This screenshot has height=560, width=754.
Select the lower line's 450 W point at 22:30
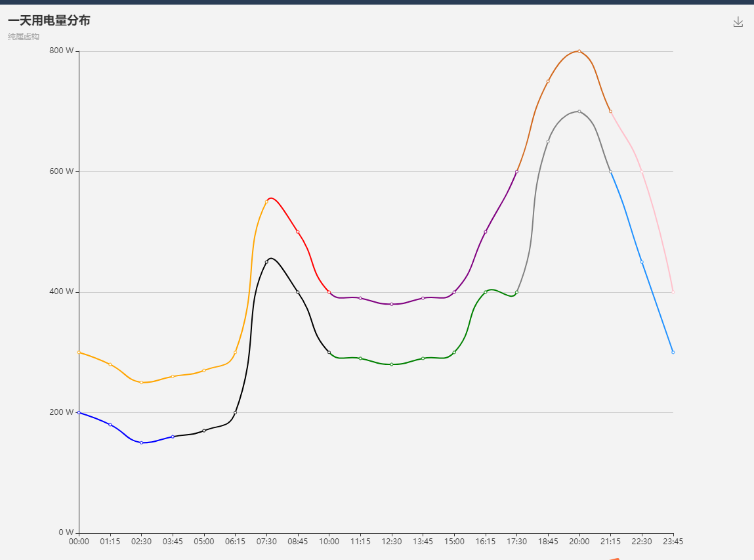(642, 262)
